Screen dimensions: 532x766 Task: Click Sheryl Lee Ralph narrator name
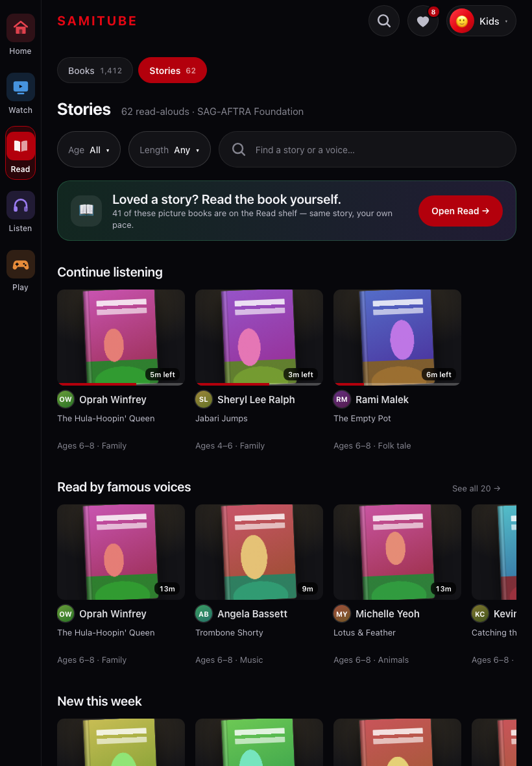pos(256,400)
